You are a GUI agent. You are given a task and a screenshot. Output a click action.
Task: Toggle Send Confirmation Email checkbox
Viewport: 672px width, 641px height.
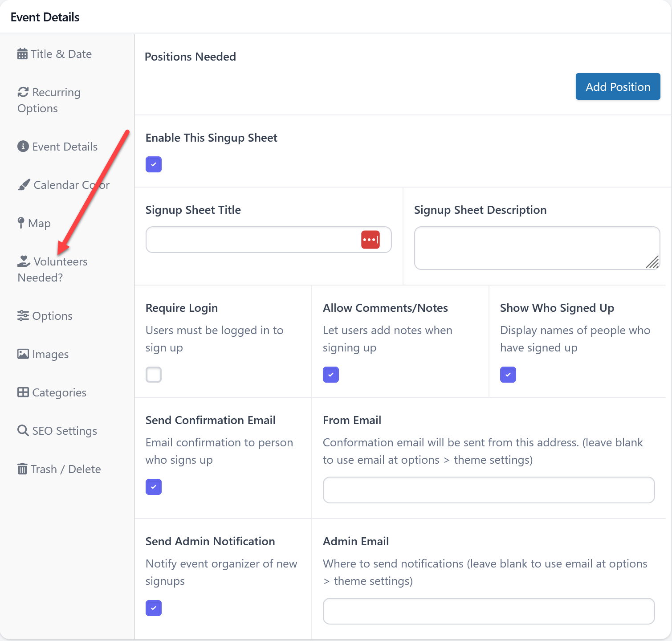pyautogui.click(x=154, y=487)
